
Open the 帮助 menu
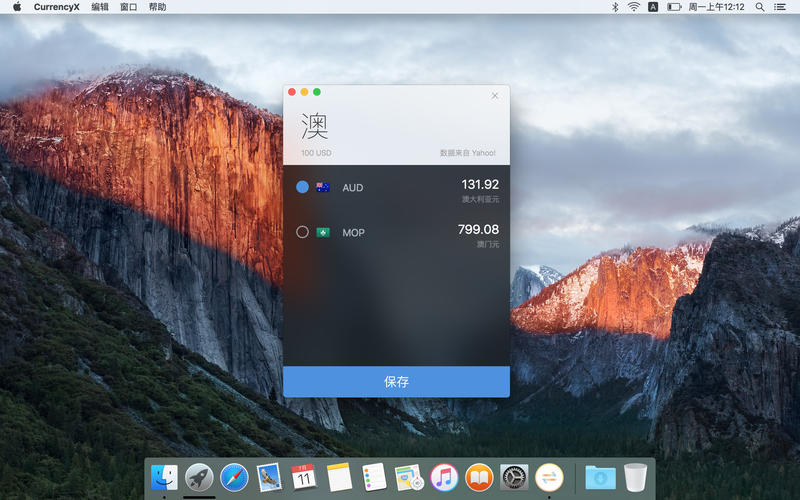pos(158,7)
